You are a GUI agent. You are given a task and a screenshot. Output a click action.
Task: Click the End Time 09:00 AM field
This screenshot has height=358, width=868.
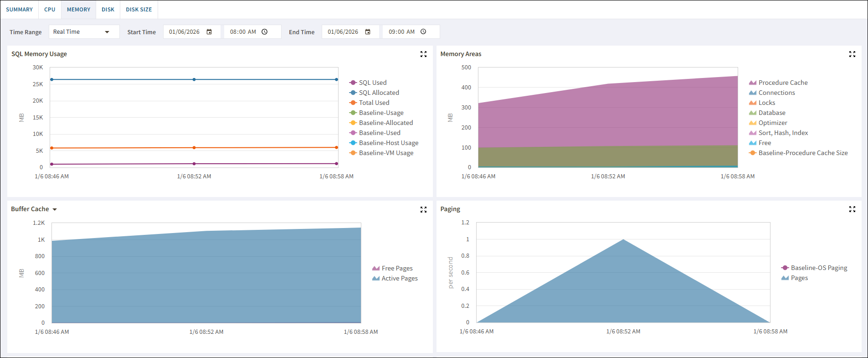click(411, 32)
